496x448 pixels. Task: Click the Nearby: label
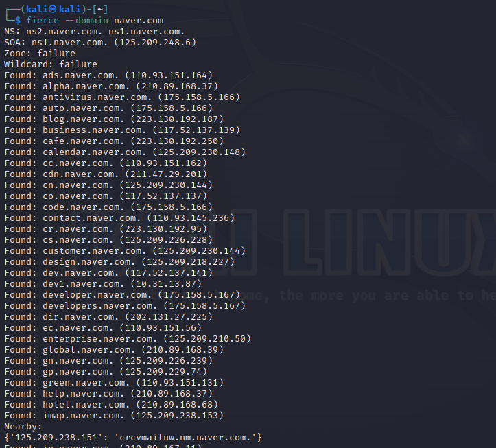[23, 427]
